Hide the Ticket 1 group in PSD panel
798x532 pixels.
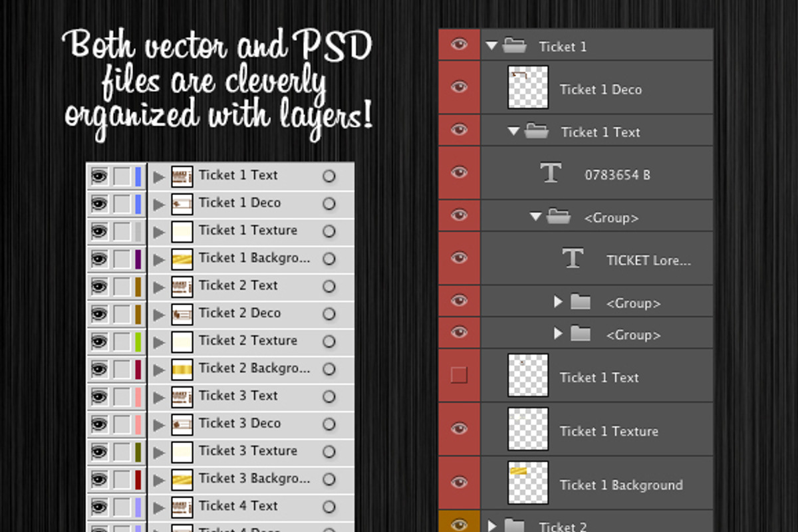(x=459, y=45)
